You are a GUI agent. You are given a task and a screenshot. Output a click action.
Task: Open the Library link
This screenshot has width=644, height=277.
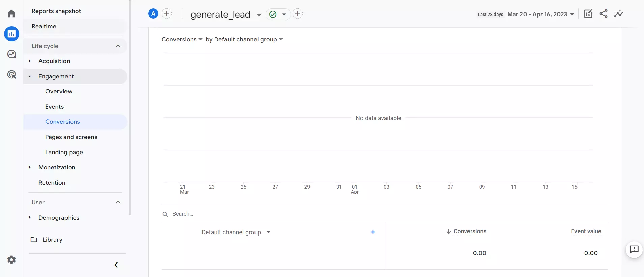click(52, 240)
